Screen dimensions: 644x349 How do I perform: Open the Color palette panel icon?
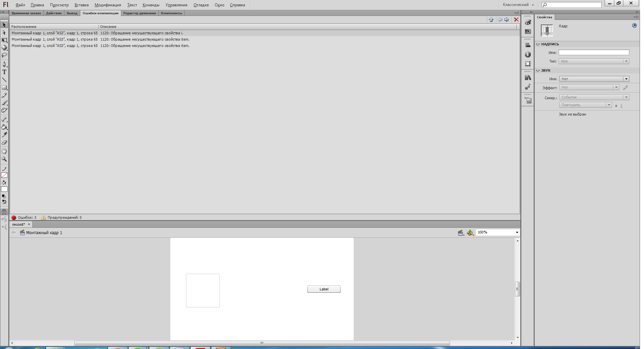click(528, 22)
